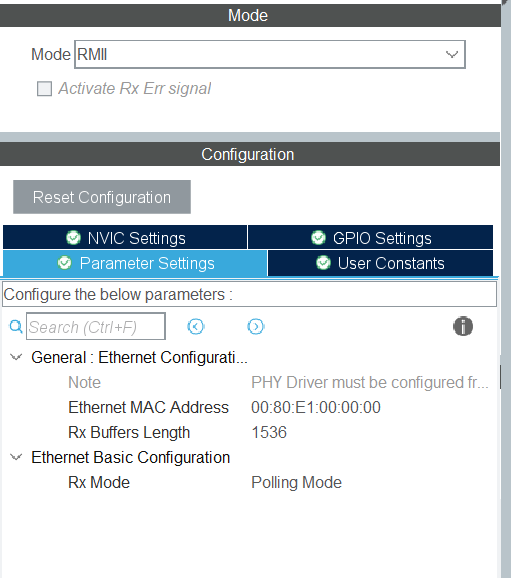
Task: Click the Reset Configuration button
Action: pos(102,197)
